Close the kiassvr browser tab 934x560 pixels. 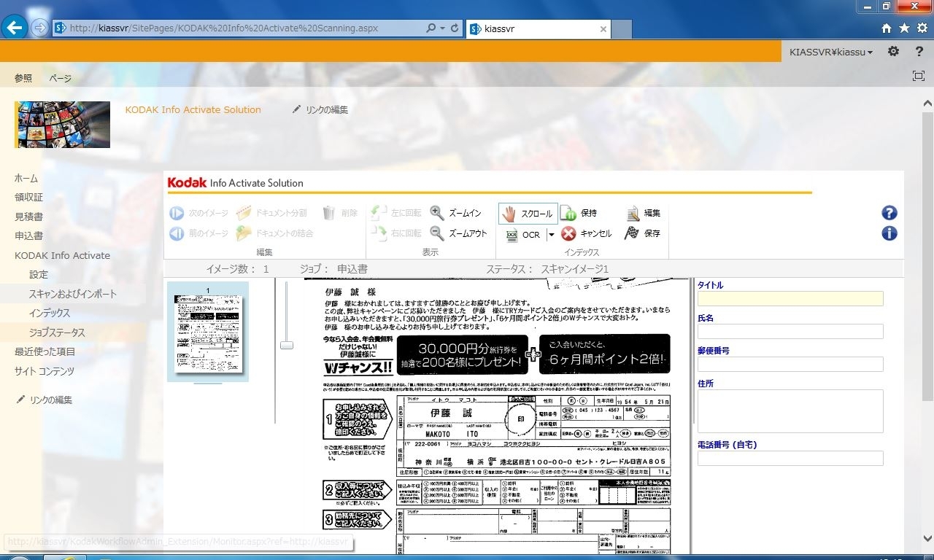(x=603, y=29)
